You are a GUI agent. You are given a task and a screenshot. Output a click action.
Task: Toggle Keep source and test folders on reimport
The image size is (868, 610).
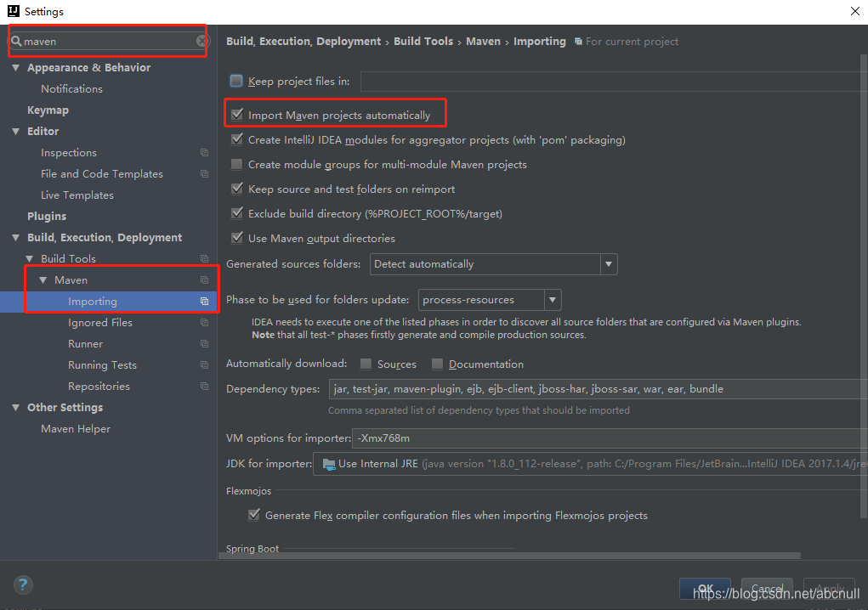[237, 189]
